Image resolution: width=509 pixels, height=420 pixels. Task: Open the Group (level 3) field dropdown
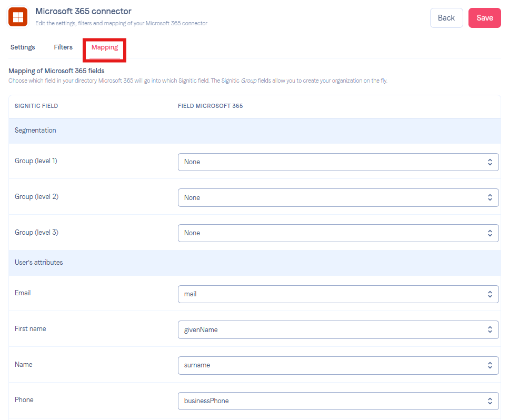(338, 233)
